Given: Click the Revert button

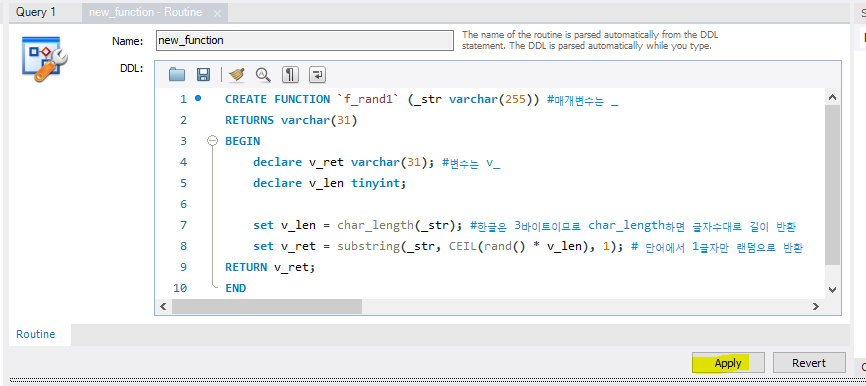Looking at the screenshot, I should pos(809,363).
